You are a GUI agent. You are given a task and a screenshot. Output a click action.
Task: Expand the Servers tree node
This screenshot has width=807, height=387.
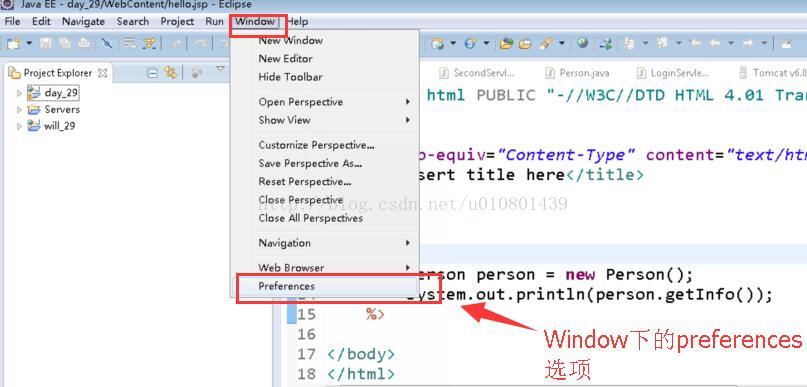[20, 110]
